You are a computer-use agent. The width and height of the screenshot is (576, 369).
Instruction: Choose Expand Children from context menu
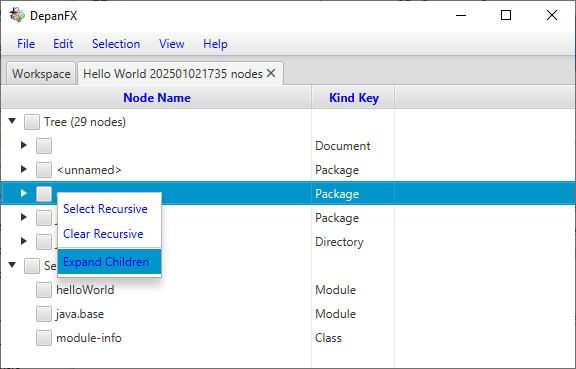pyautogui.click(x=109, y=262)
